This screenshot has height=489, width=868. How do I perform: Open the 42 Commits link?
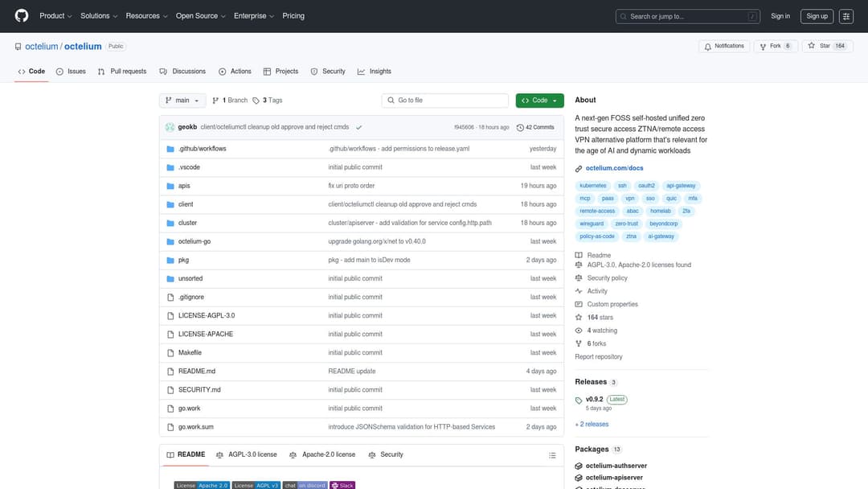tap(535, 127)
